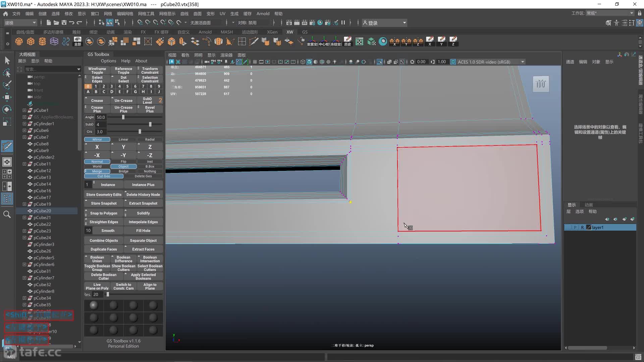
Task: Toggle the Normal mirror option
Action: [97, 162]
